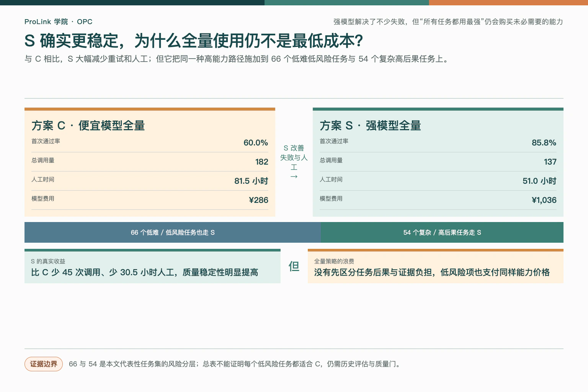Click the '51.0 小时' labor time value
Screen dimensions: 588x392
coord(539,181)
